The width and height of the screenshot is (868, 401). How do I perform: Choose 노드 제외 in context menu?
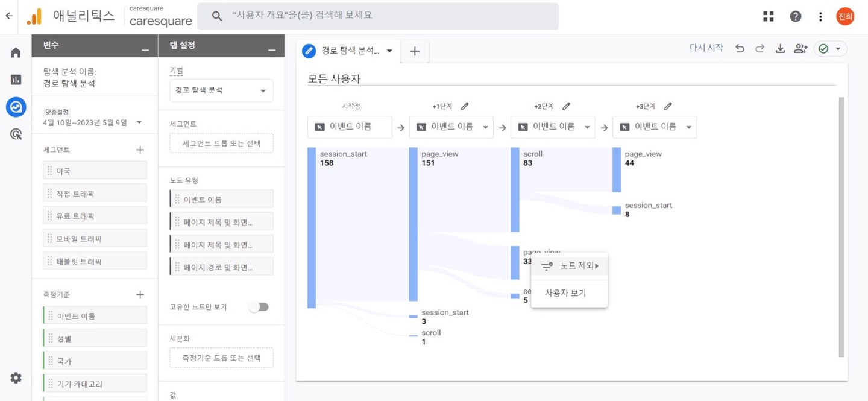[569, 266]
